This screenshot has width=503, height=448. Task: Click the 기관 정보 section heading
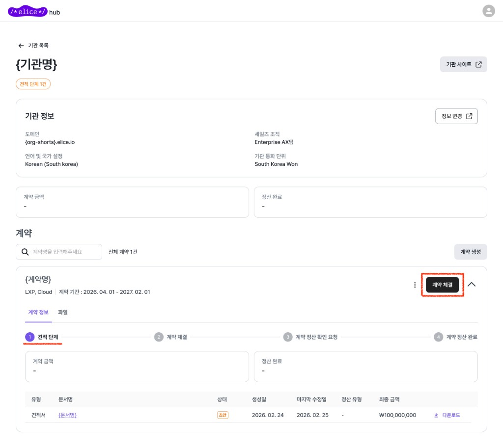(x=39, y=116)
